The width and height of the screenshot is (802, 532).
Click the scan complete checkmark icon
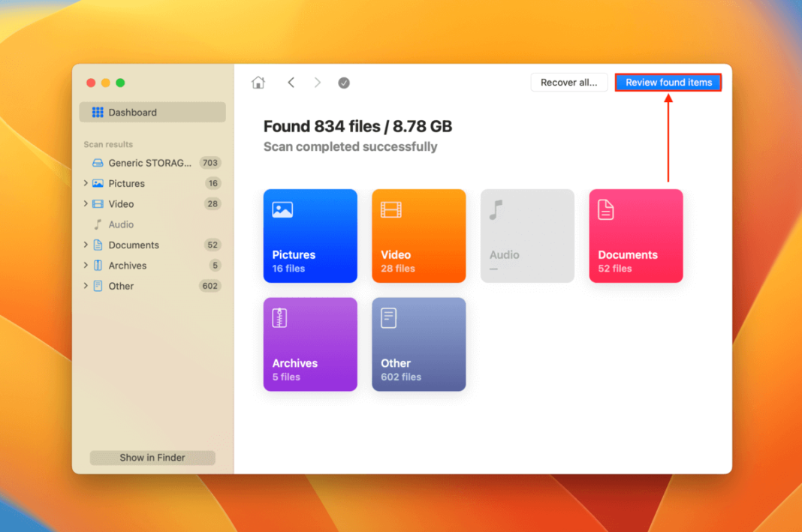click(344, 83)
